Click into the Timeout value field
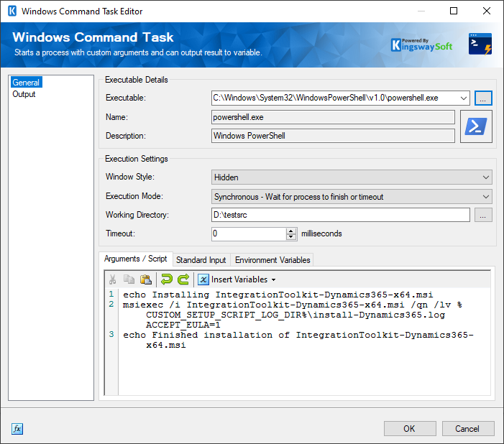 pyautogui.click(x=249, y=234)
